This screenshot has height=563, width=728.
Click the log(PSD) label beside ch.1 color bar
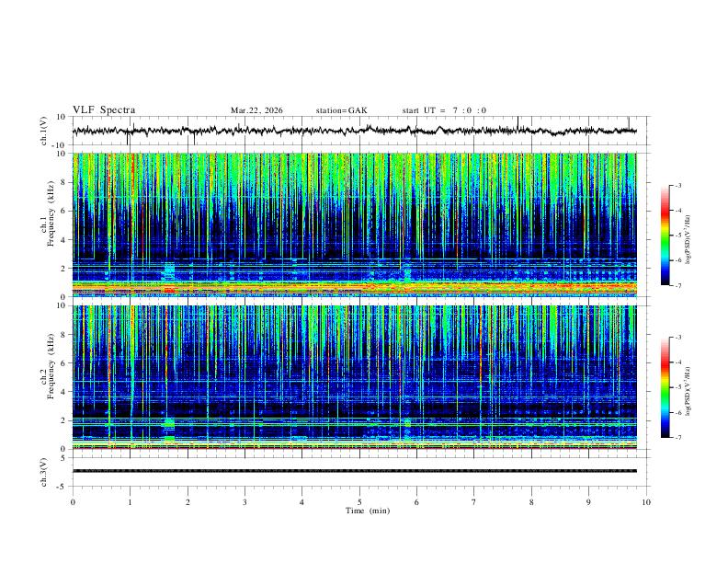coord(688,240)
